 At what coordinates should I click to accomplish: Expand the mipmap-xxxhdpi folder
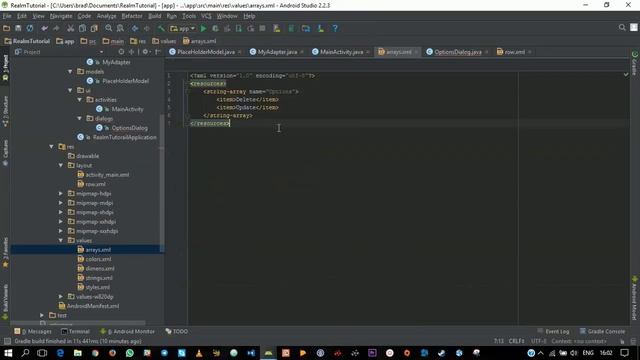[x=61, y=231]
